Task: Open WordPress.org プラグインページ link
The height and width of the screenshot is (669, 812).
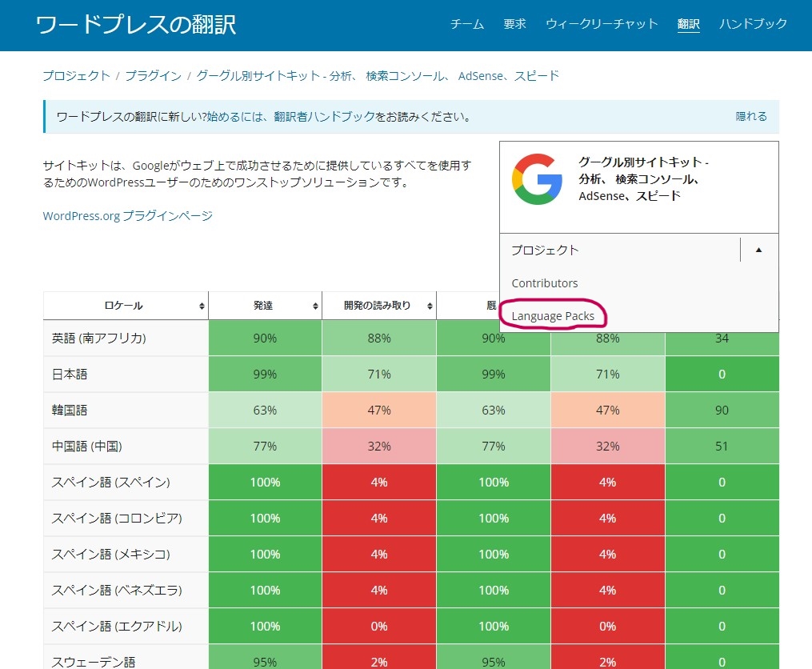Action: (x=128, y=215)
